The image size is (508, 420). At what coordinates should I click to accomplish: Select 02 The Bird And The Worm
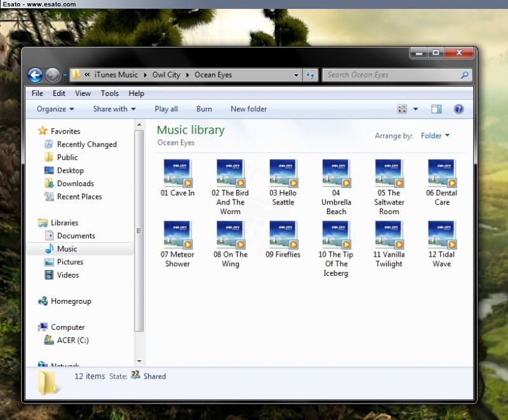click(231, 187)
